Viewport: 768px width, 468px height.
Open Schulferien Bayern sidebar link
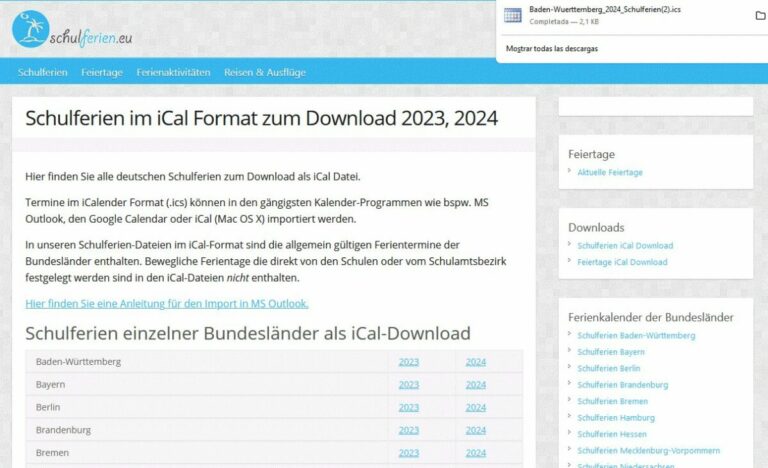pyautogui.click(x=611, y=352)
